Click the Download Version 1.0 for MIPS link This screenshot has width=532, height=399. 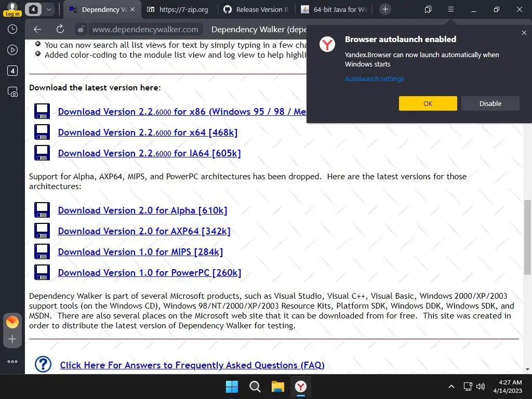140,252
